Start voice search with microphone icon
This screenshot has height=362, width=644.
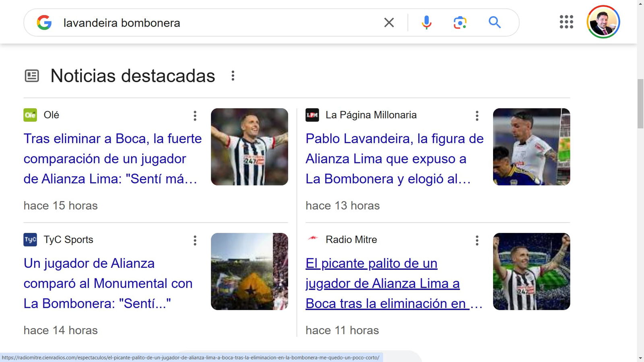(427, 23)
